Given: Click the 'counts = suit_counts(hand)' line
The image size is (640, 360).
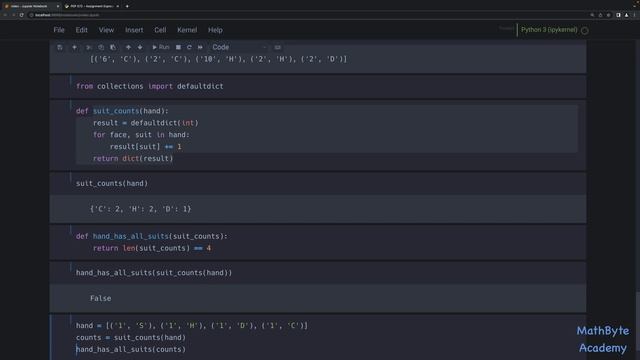Looking at the screenshot, I should [x=131, y=338].
